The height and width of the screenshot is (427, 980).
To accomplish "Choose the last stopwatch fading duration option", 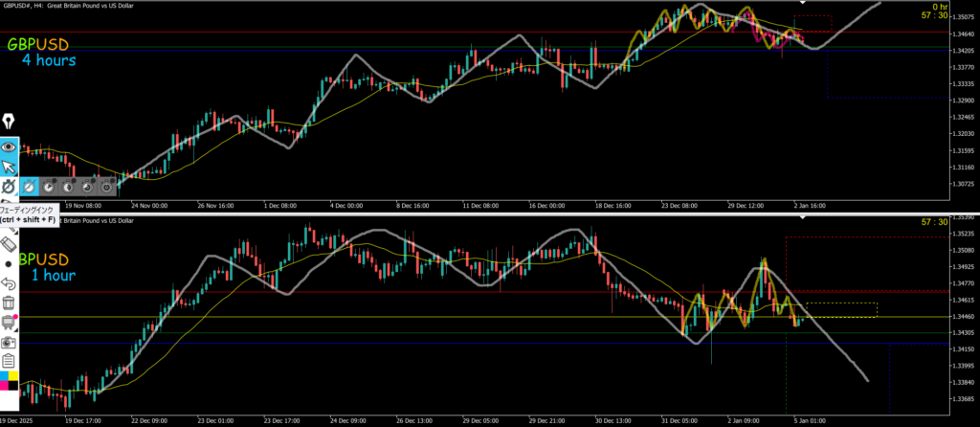I will [106, 186].
